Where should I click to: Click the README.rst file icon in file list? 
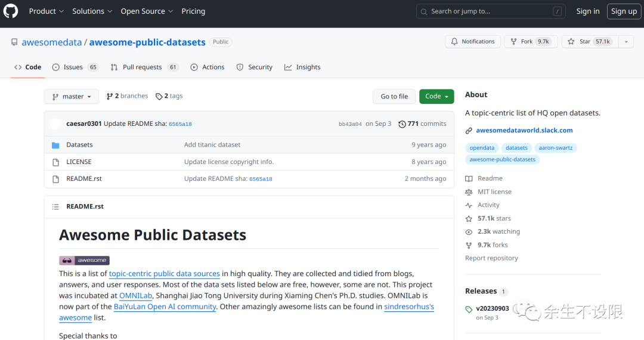[x=55, y=179]
